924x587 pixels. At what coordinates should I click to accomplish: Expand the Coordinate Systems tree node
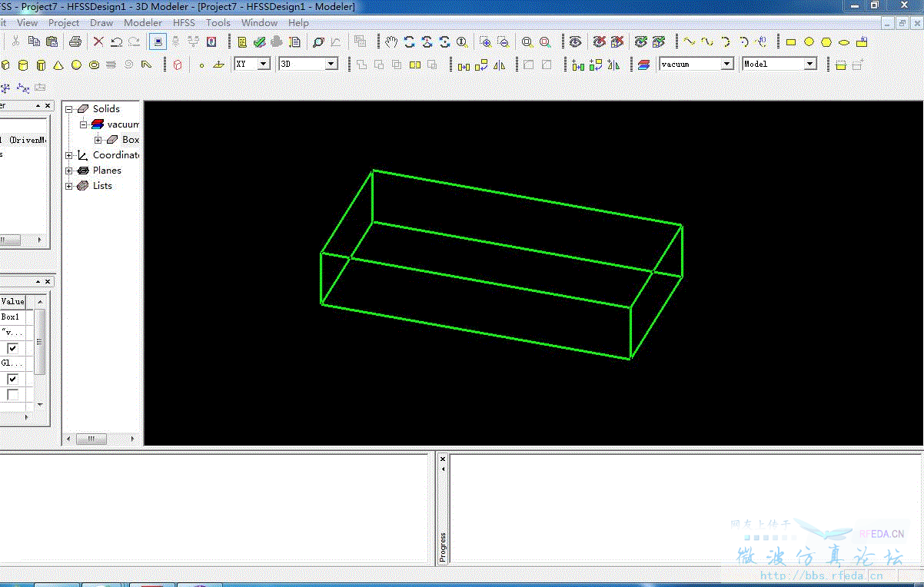69,155
